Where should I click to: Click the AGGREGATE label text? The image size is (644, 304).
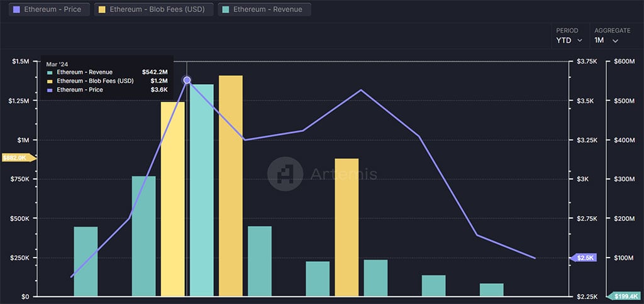pos(613,31)
